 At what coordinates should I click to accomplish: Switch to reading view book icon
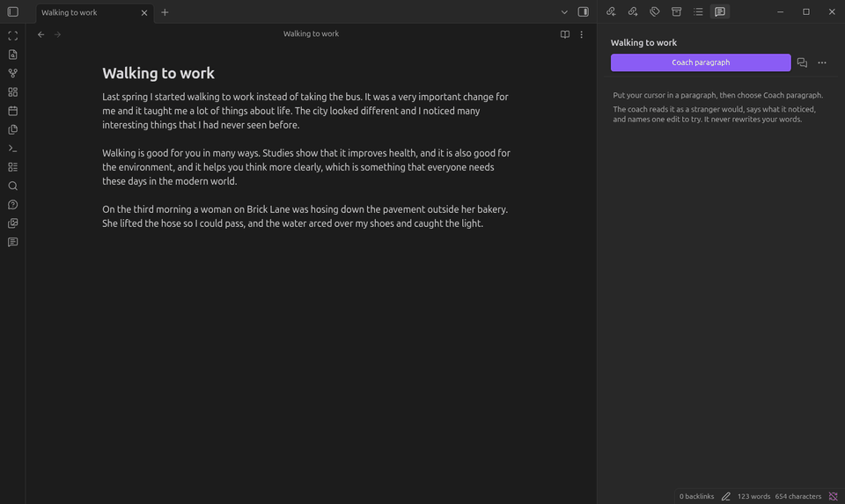tap(565, 34)
